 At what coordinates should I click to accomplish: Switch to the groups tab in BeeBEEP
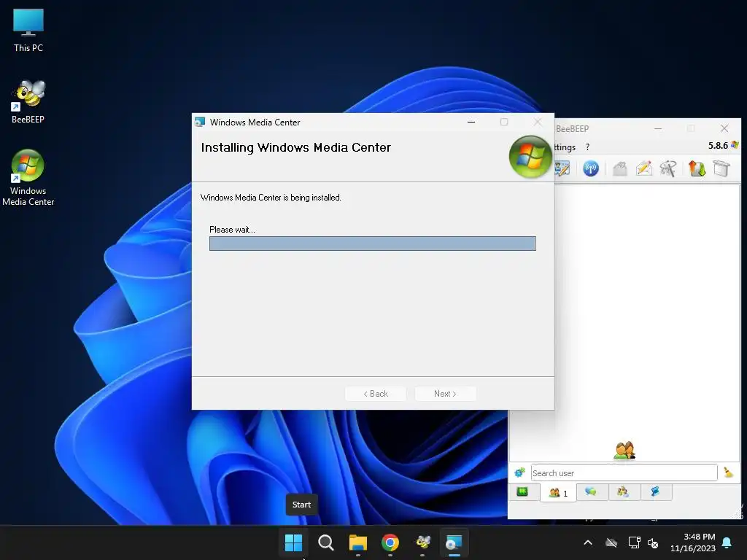pyautogui.click(x=623, y=491)
